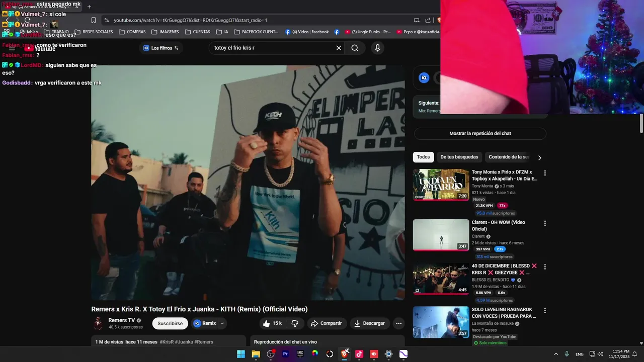This screenshot has width=644, height=362.
Task: Clear the search text with the X icon
Action: click(x=339, y=48)
